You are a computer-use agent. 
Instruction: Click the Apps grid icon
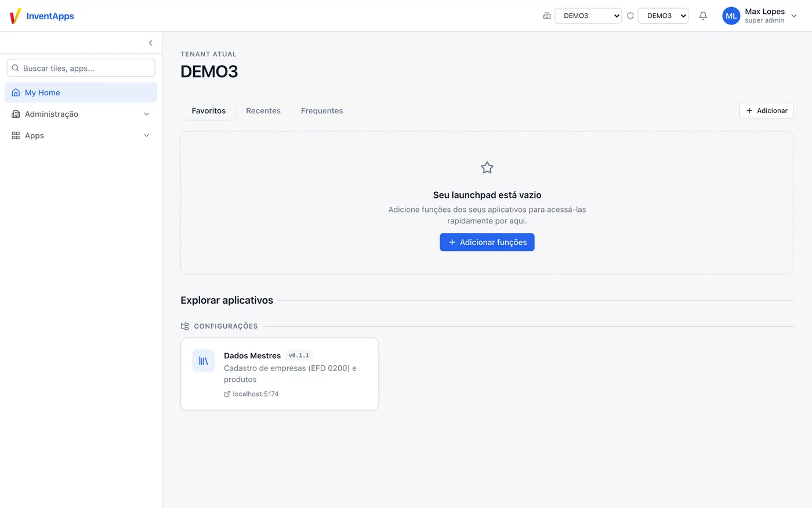[16, 135]
